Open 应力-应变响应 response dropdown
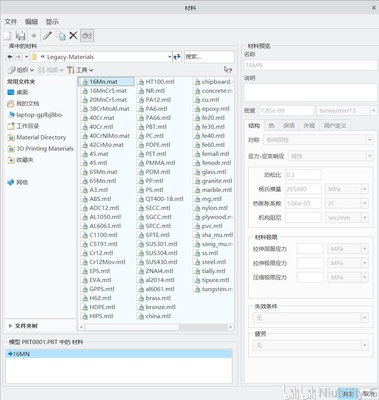This screenshot has width=379, height=400. pyautogui.click(x=330, y=156)
